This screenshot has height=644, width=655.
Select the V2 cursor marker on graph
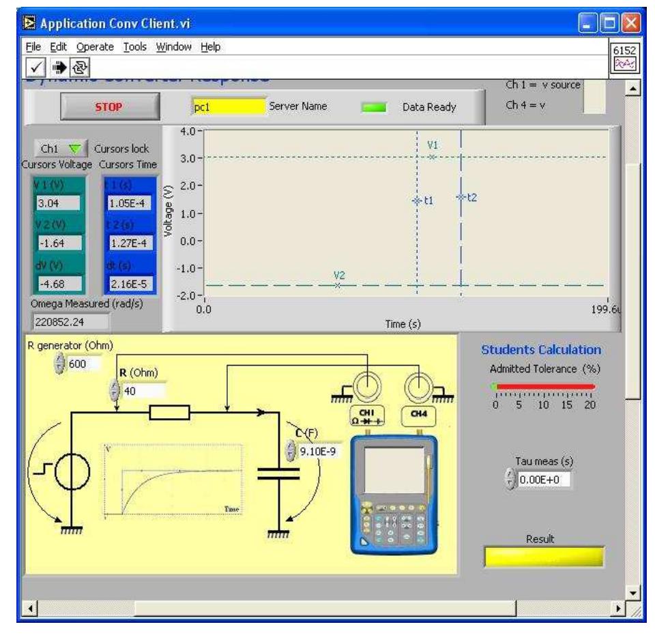(338, 285)
